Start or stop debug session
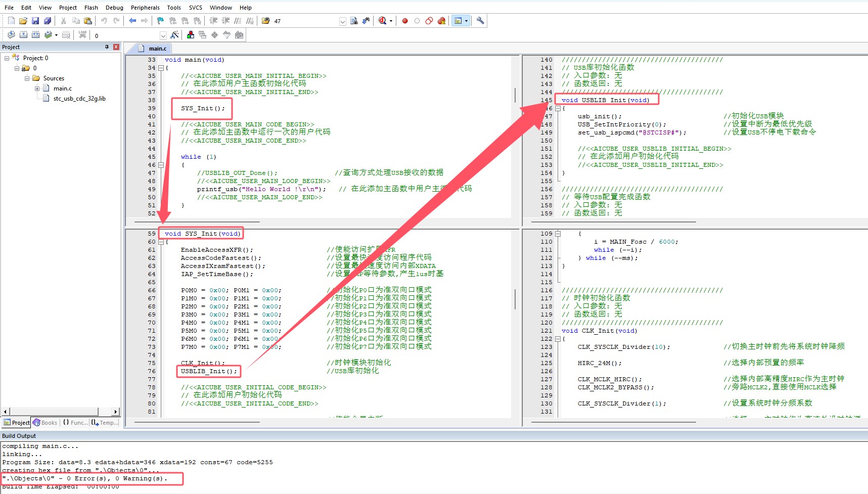Viewport: 868px width, 494px height. 383,21
